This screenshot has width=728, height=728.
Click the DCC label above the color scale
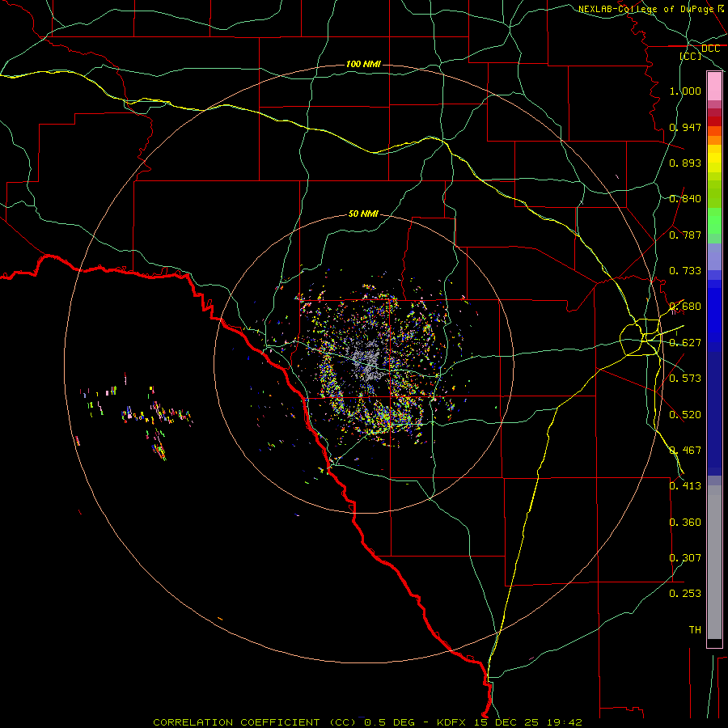click(x=710, y=49)
